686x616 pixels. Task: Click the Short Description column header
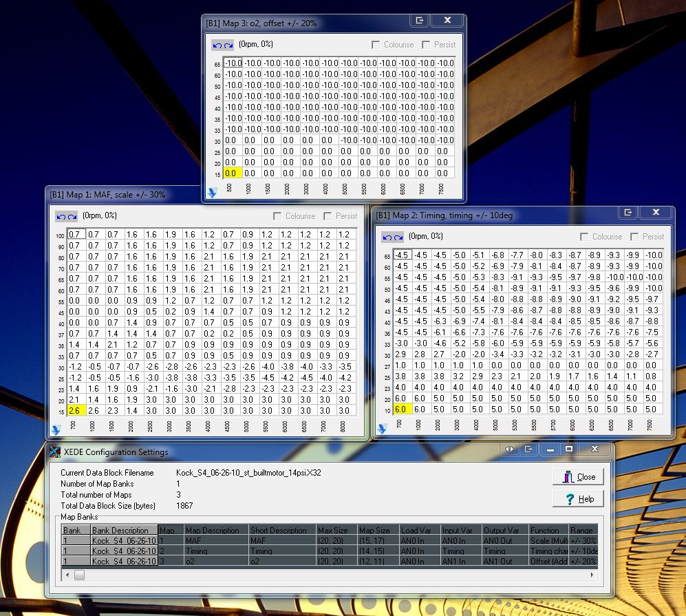coord(282,530)
